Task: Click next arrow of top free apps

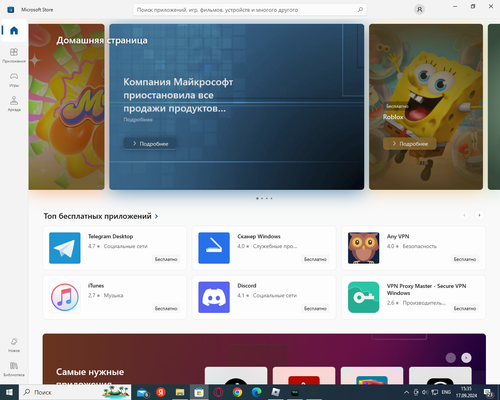Action: 479,215
